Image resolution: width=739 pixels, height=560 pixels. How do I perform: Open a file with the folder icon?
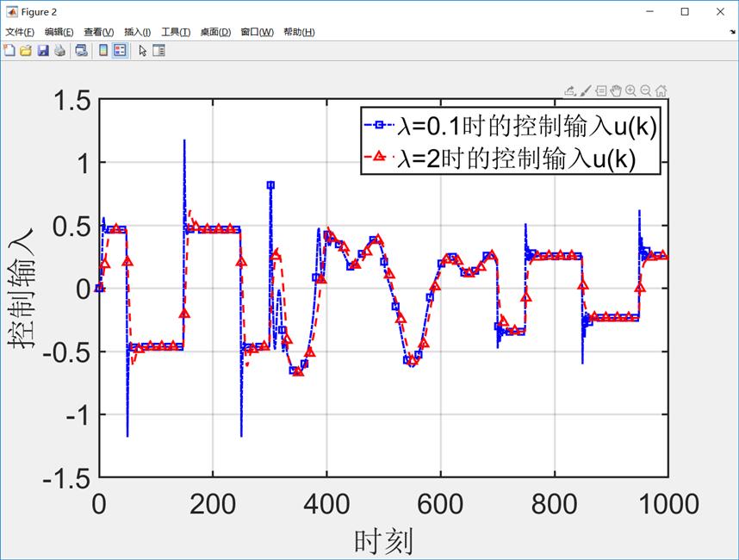[26, 51]
